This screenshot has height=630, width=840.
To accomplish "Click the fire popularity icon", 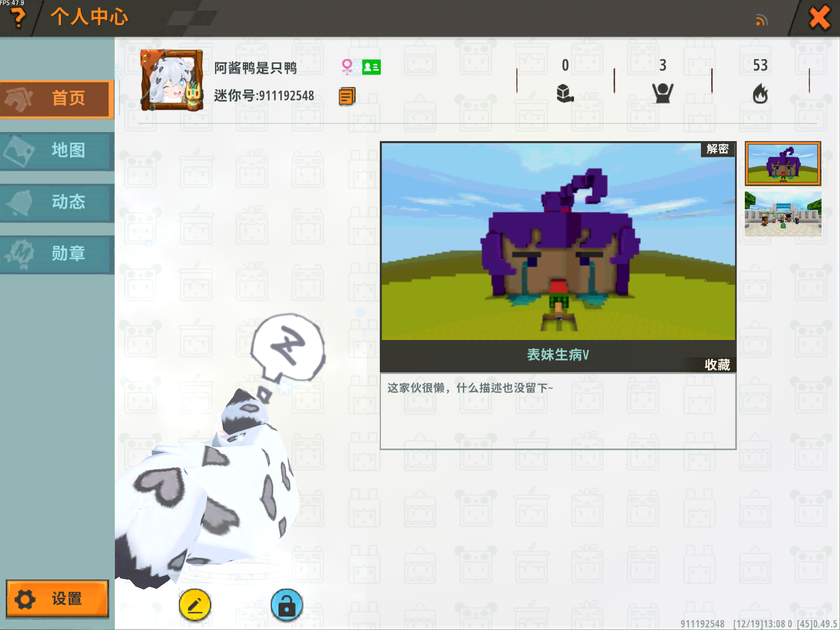I will coord(760,94).
